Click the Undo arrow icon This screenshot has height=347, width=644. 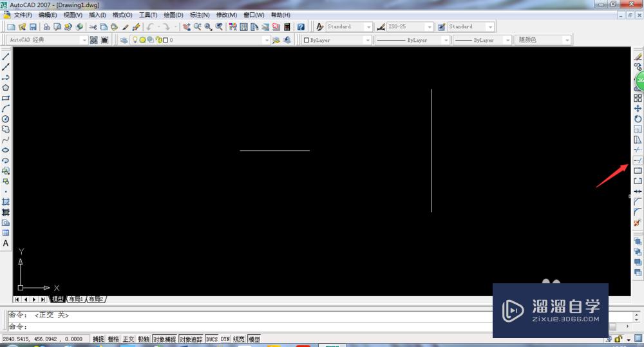[x=150, y=26]
